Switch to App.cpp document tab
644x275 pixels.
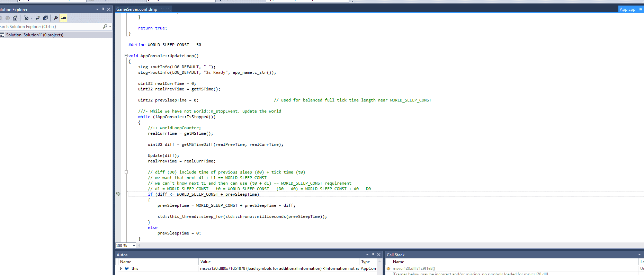(x=627, y=9)
